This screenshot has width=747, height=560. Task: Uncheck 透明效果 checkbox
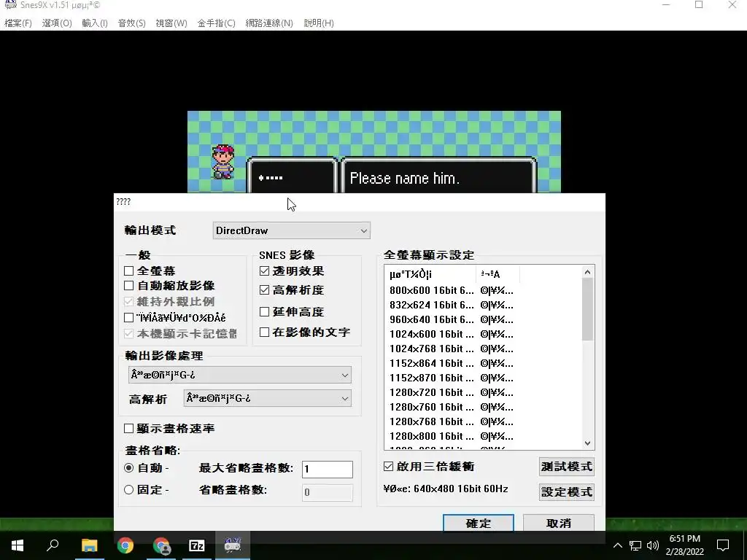264,271
